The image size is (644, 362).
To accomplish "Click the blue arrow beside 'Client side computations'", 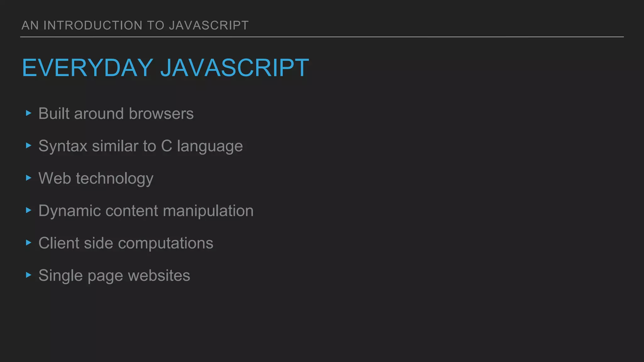I will tap(29, 243).
